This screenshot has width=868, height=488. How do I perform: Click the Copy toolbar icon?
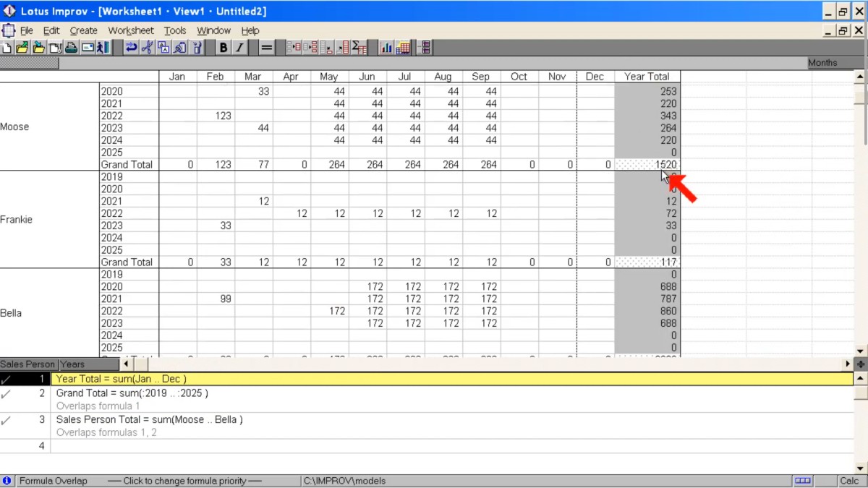[x=163, y=48]
